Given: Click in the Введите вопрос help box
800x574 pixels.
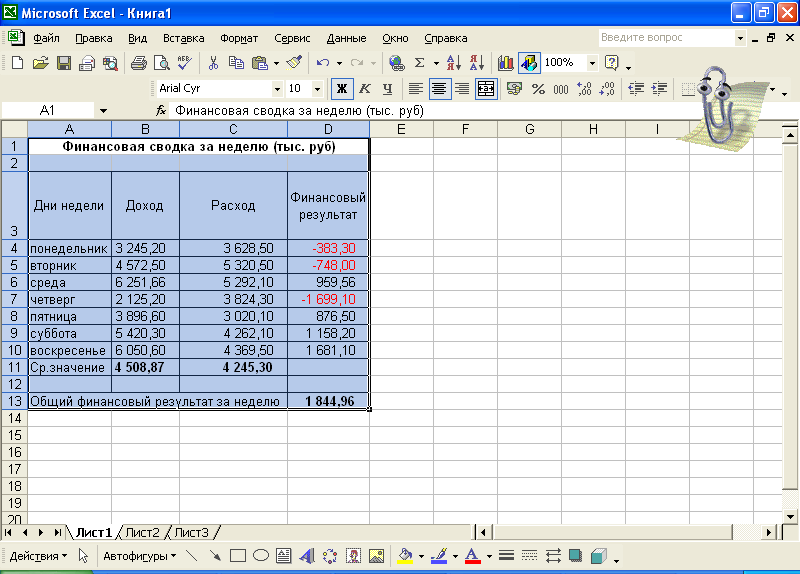Looking at the screenshot, I should coord(666,37).
